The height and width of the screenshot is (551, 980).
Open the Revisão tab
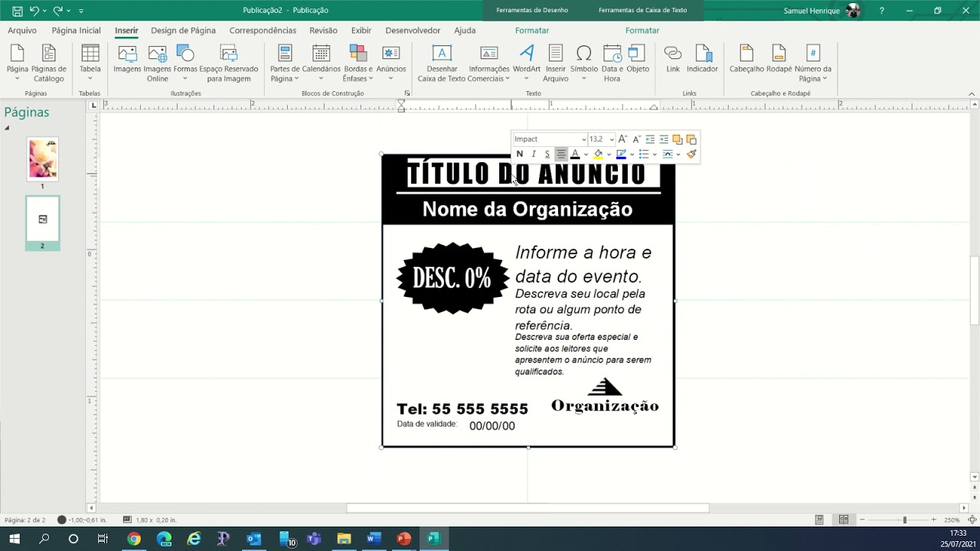click(323, 31)
